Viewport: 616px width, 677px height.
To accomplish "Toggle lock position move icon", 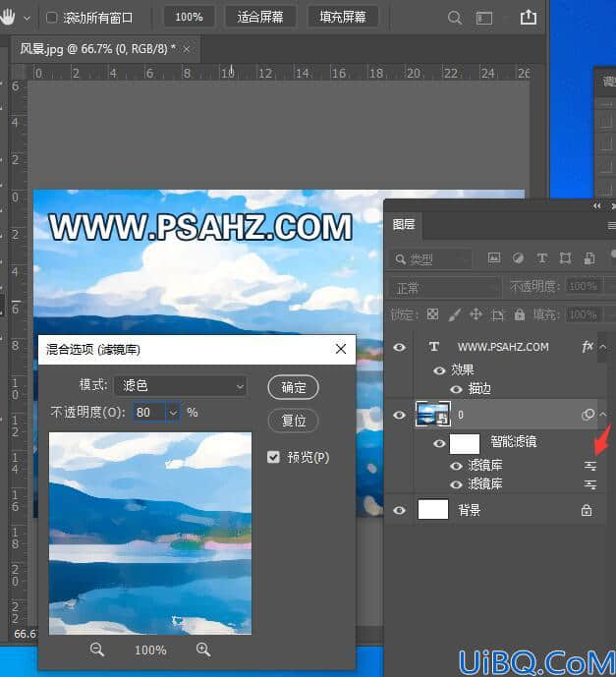I will (476, 314).
